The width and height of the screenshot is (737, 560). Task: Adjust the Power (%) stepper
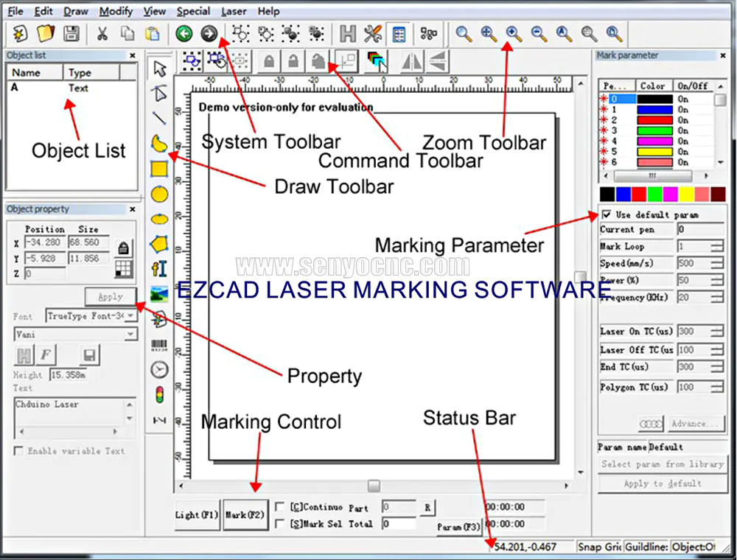(x=717, y=281)
